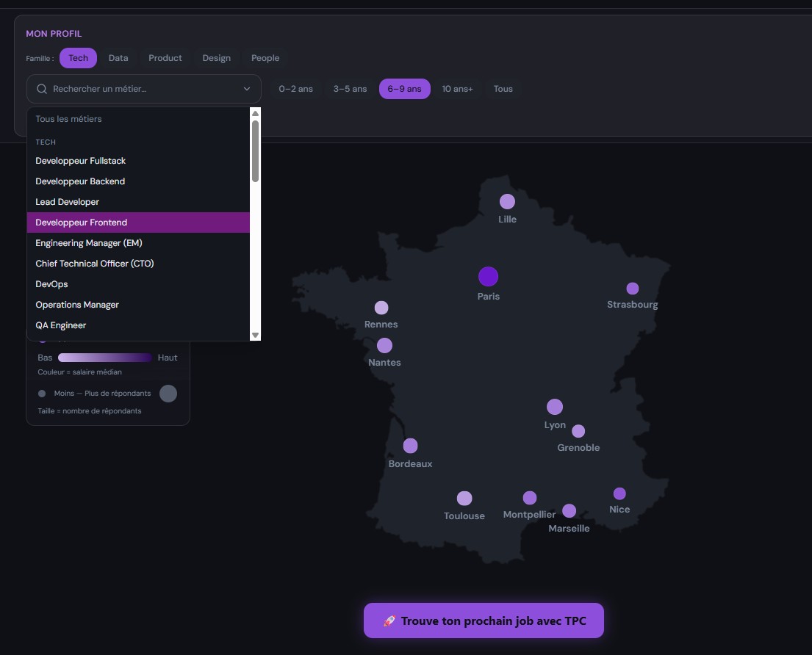Select the Tous experience filter
This screenshot has height=655, width=812.
coord(503,89)
